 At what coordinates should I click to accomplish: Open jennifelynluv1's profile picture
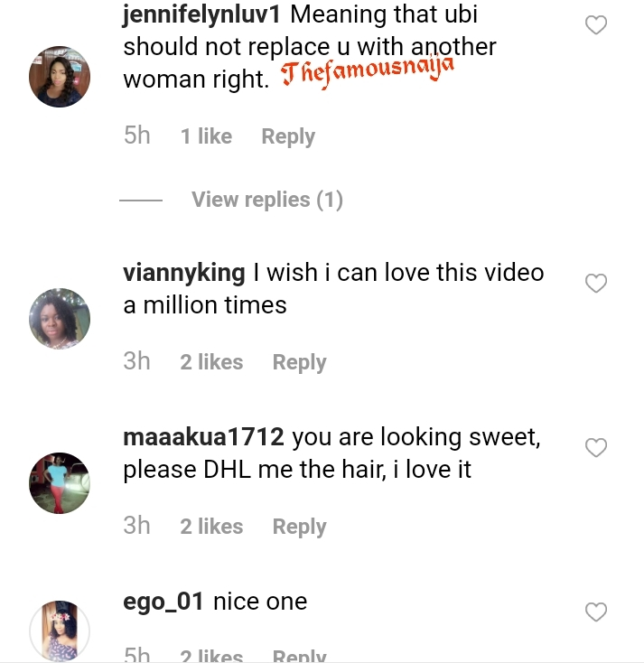click(60, 77)
